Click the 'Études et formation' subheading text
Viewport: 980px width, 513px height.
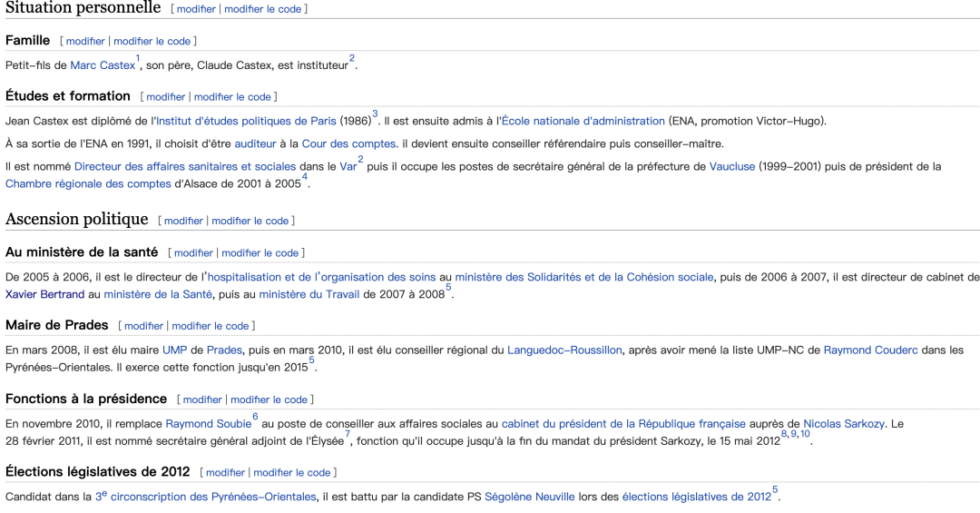68,96
